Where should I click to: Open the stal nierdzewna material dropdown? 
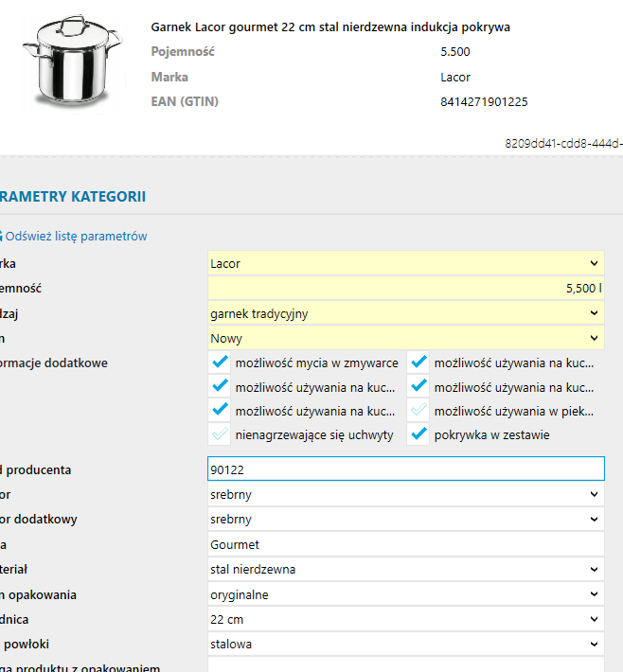[405, 570]
